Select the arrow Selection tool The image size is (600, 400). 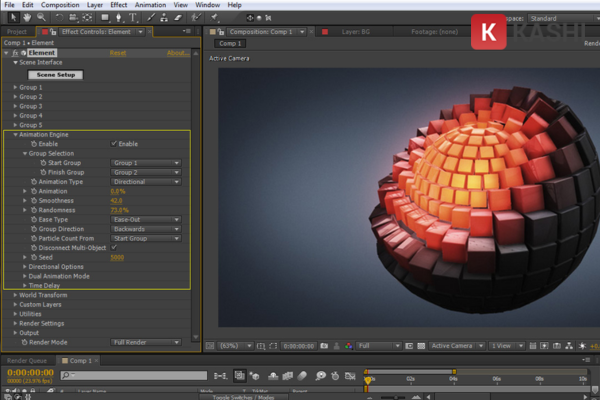pyautogui.click(x=13, y=18)
